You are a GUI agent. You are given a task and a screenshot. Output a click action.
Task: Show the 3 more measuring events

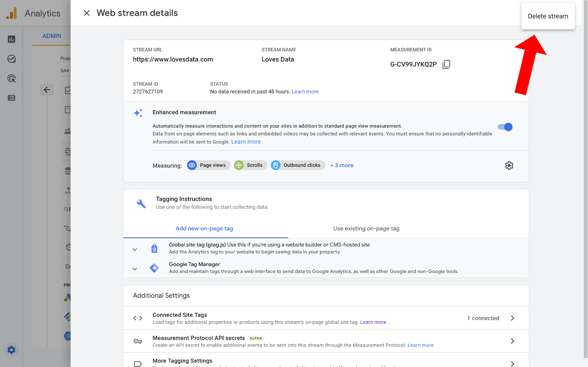tap(341, 165)
